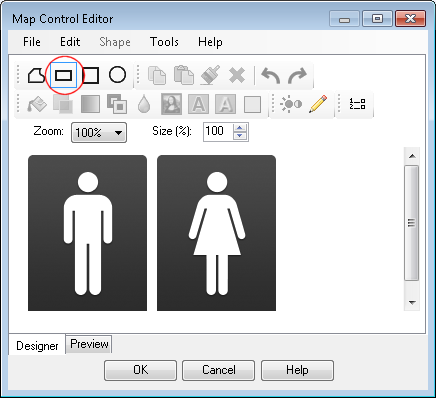
Task: Select the circle shape tool
Action: click(117, 75)
